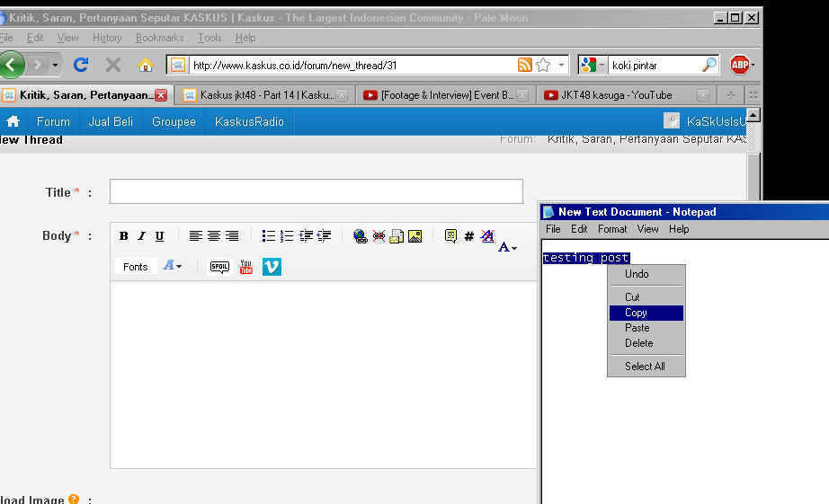Open the Adblock Plus icon
Image resolution: width=829 pixels, height=504 pixels.
click(x=740, y=65)
